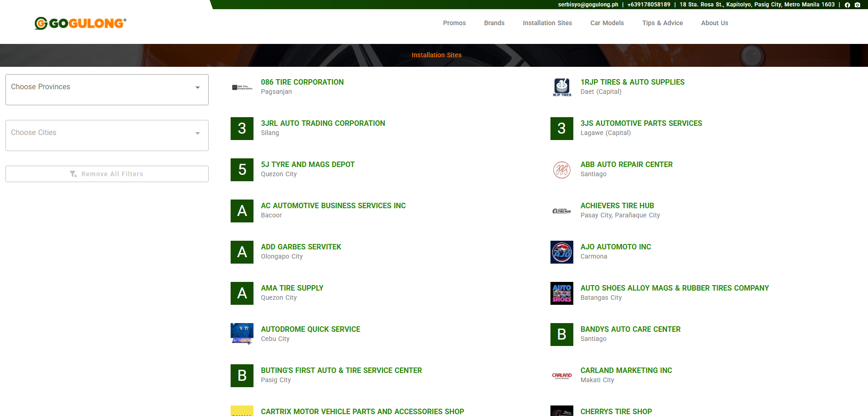Click 'Daet (Capital)' location text
868x416 pixels.
(x=601, y=92)
